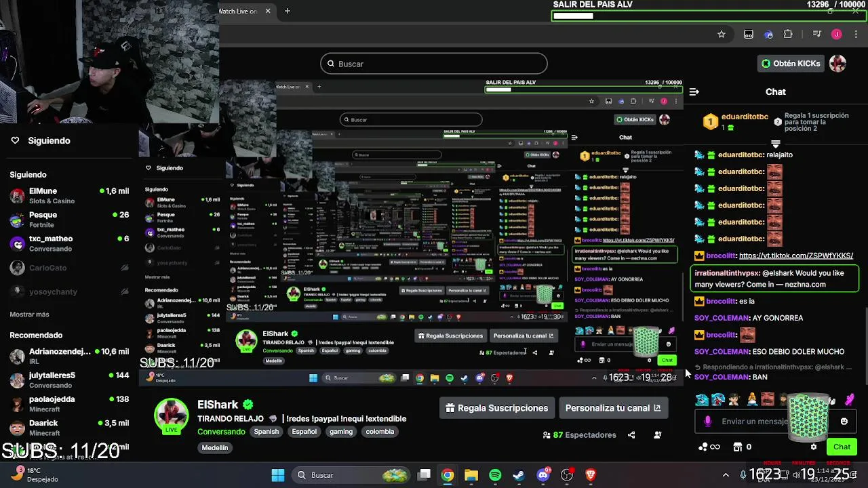Select the Español tag
Image resolution: width=868 pixels, height=488 pixels.
pos(304,432)
